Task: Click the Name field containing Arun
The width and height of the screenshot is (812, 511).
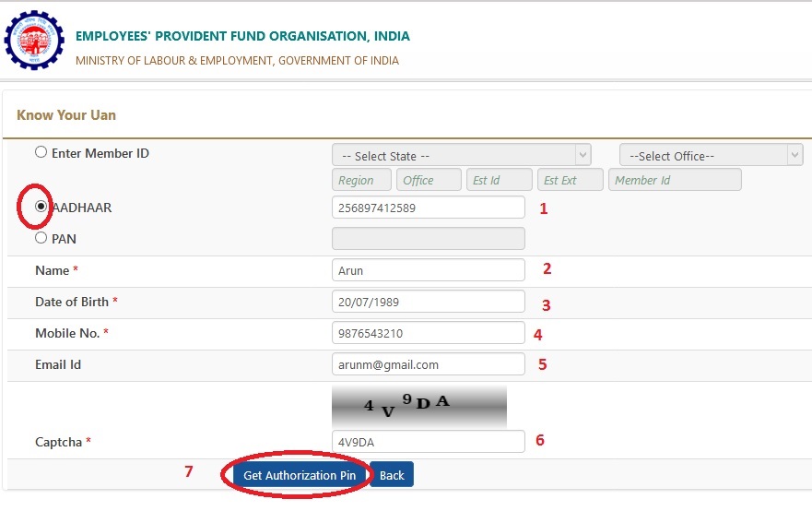Action: [428, 270]
